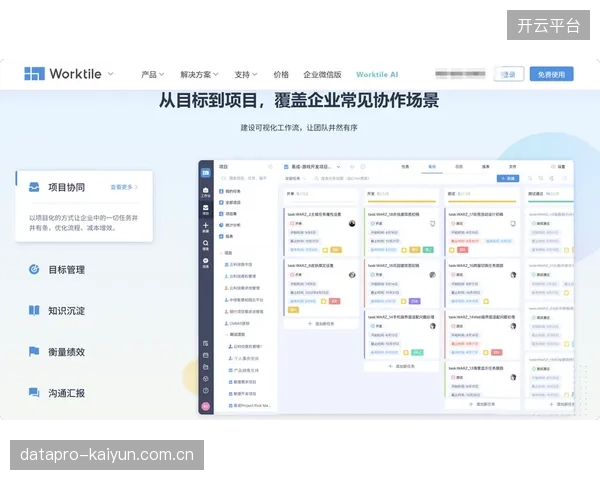Viewport: 600px width, 480px height.
Task: Open the message bubble icon in sidebar
Action: click(205, 263)
